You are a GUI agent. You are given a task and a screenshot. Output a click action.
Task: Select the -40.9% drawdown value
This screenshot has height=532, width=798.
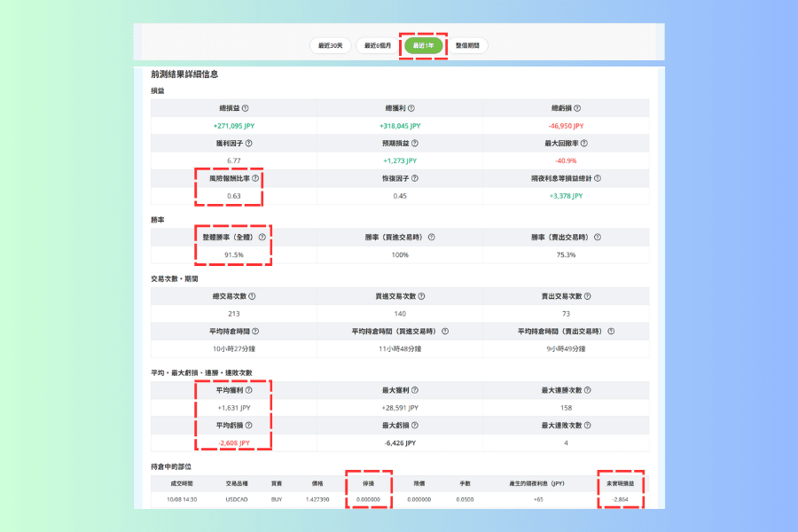click(566, 160)
